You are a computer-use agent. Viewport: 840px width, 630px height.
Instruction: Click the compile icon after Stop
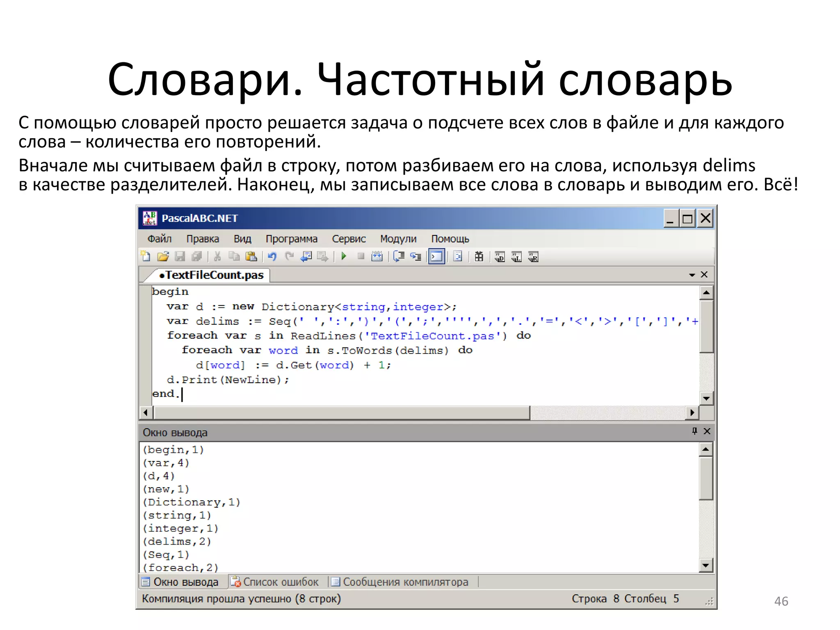(377, 256)
